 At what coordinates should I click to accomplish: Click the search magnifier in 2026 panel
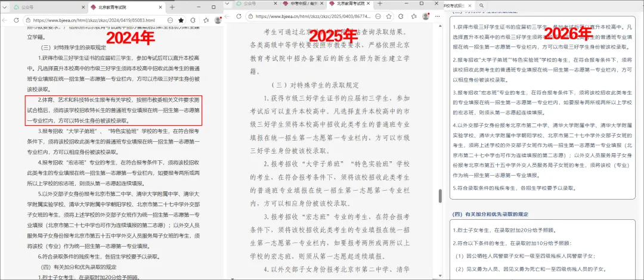tap(481, 5)
